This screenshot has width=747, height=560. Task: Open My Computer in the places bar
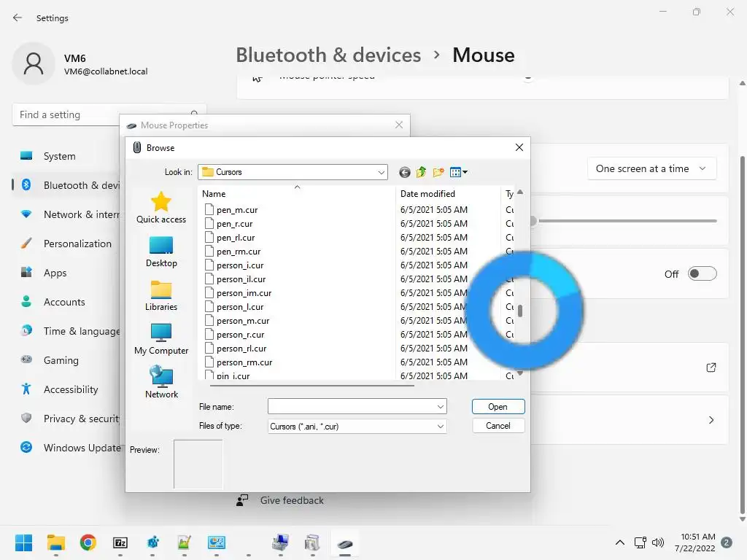pyautogui.click(x=161, y=339)
